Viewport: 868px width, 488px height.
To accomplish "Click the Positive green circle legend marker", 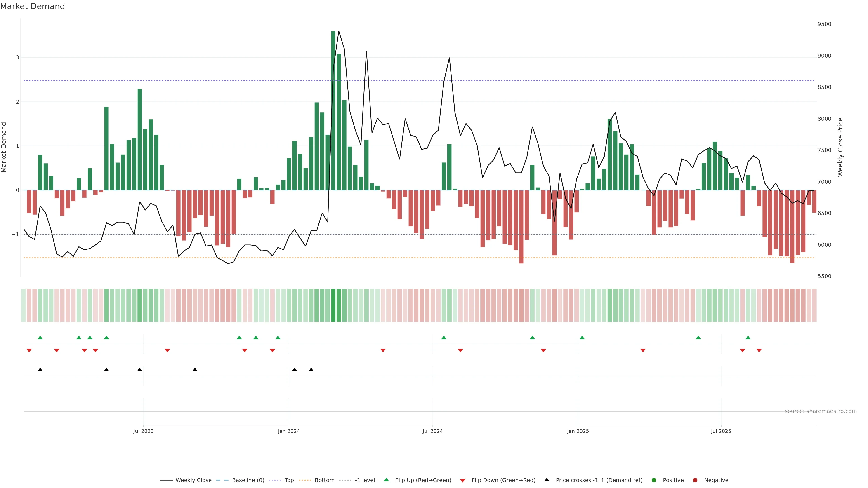I will pyautogui.click(x=654, y=480).
